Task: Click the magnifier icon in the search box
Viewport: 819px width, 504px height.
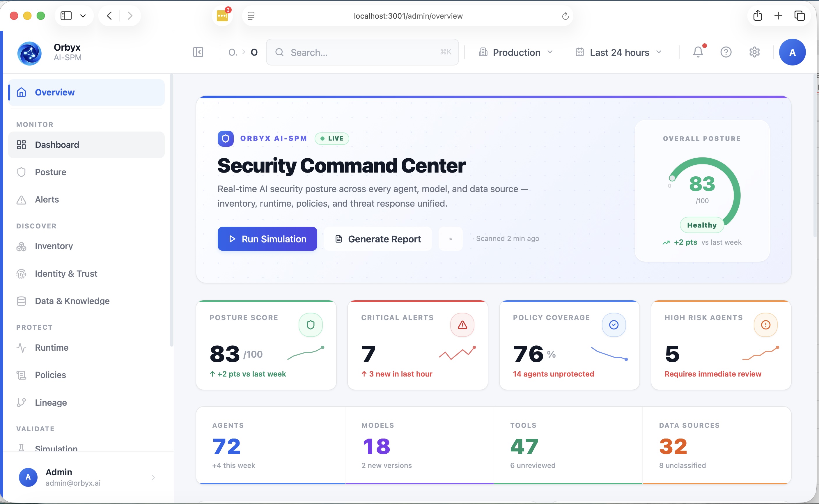Action: [x=279, y=52]
